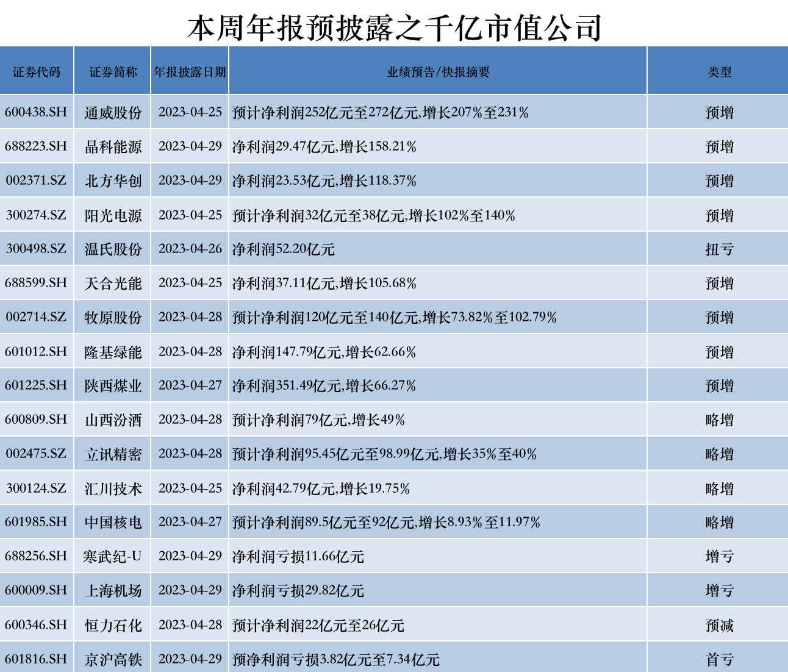Select disclosure date 2023-04-26

click(x=190, y=249)
